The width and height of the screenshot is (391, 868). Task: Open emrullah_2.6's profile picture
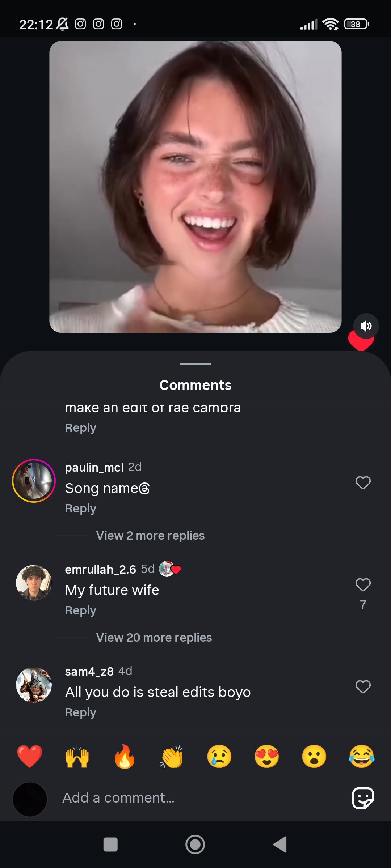(34, 583)
